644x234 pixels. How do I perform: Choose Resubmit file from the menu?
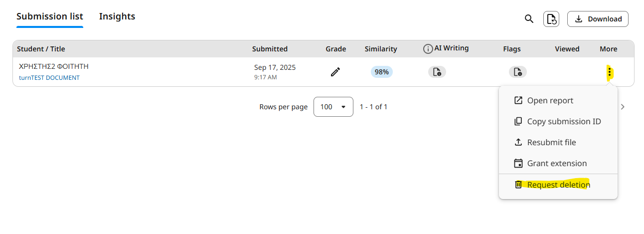[x=551, y=142]
